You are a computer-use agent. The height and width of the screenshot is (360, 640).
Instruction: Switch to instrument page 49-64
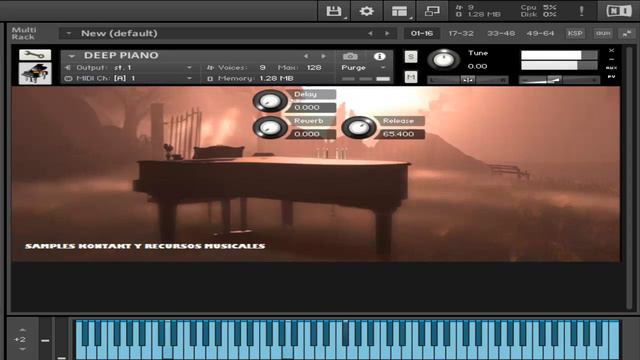540,33
